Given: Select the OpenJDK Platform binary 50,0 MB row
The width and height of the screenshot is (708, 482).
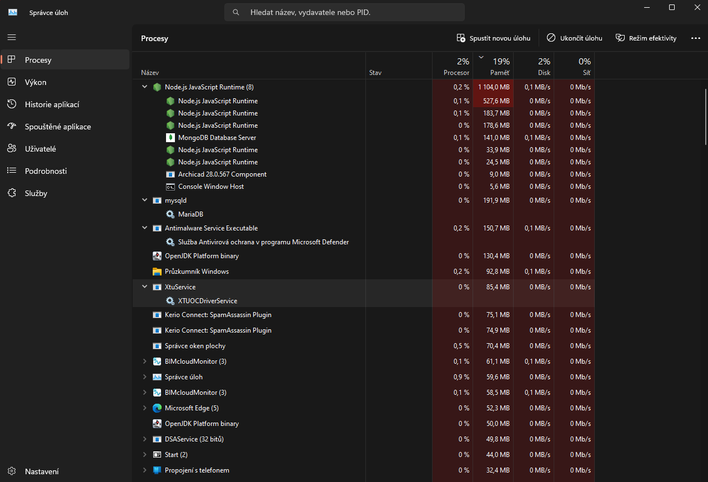Looking at the screenshot, I should (x=364, y=423).
